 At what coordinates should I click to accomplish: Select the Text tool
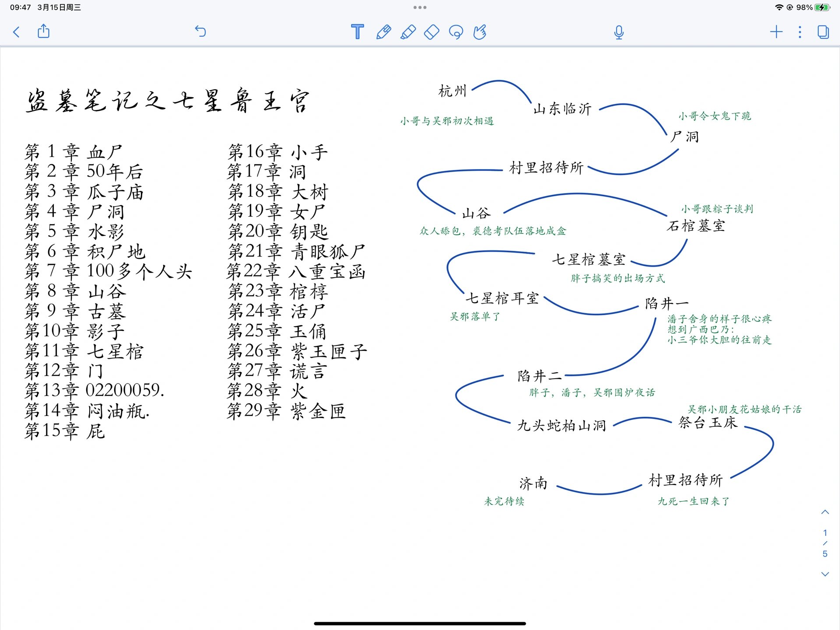(x=357, y=32)
